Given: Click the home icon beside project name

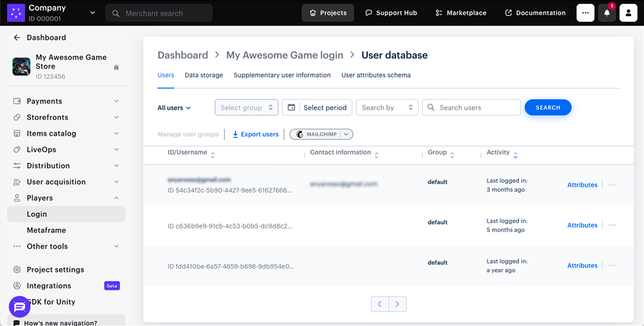Looking at the screenshot, I should [x=116, y=68].
